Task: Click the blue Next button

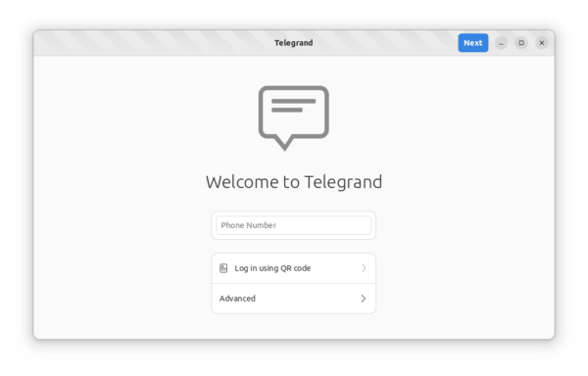Action: 472,43
